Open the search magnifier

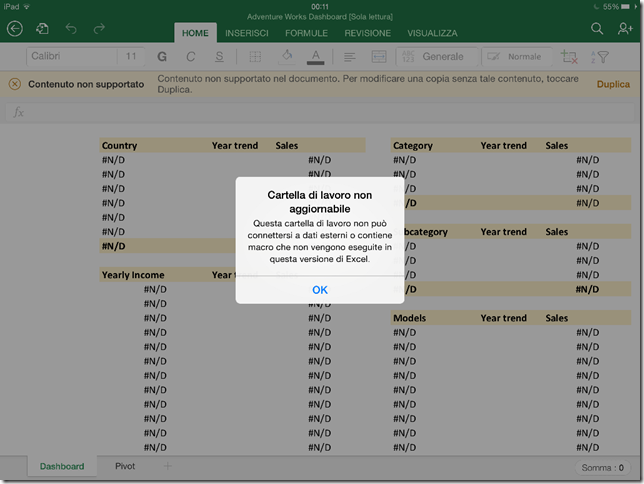(x=597, y=28)
